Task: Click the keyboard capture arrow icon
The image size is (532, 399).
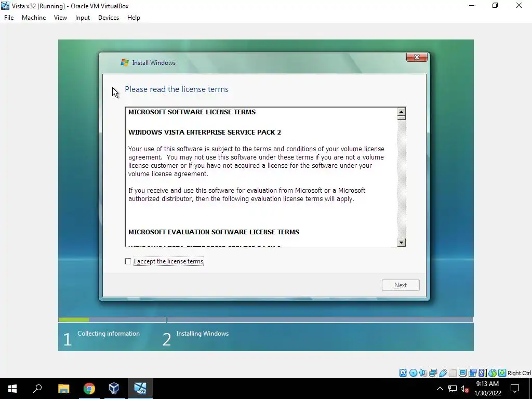Action: tap(502, 373)
